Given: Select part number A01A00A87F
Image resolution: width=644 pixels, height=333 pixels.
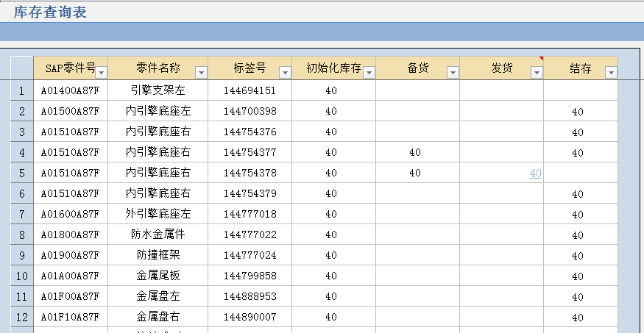Looking at the screenshot, I should (x=70, y=276).
